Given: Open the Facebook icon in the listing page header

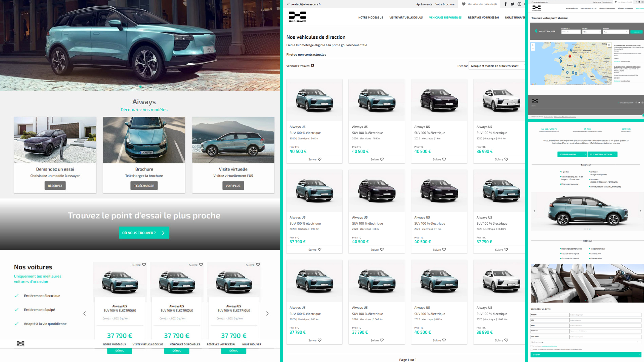Looking at the screenshot, I should [505, 4].
